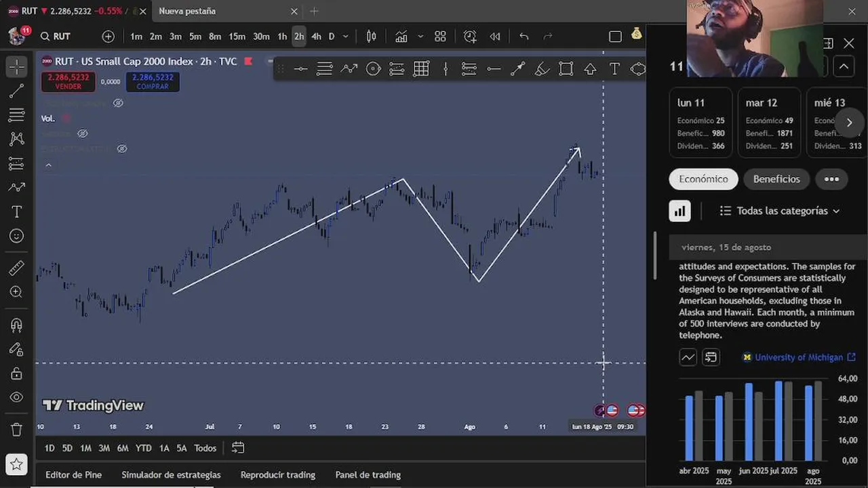Toggle stay in drawing mode

click(x=17, y=350)
